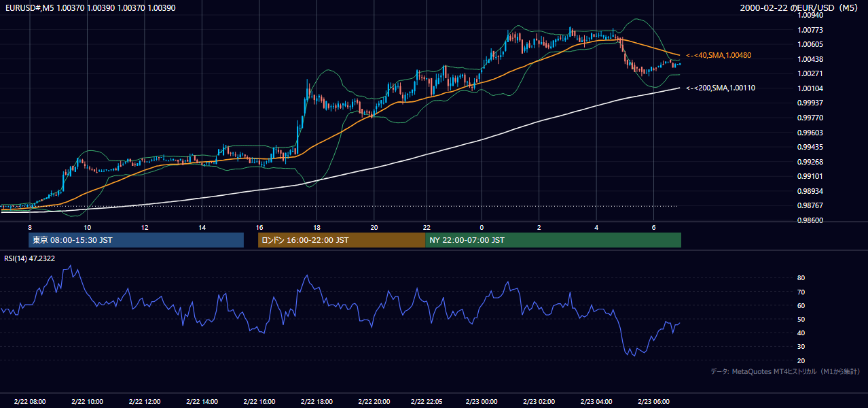The width and height of the screenshot is (868, 408).
Task: Click price axis value 1.00438
Action: (810, 59)
